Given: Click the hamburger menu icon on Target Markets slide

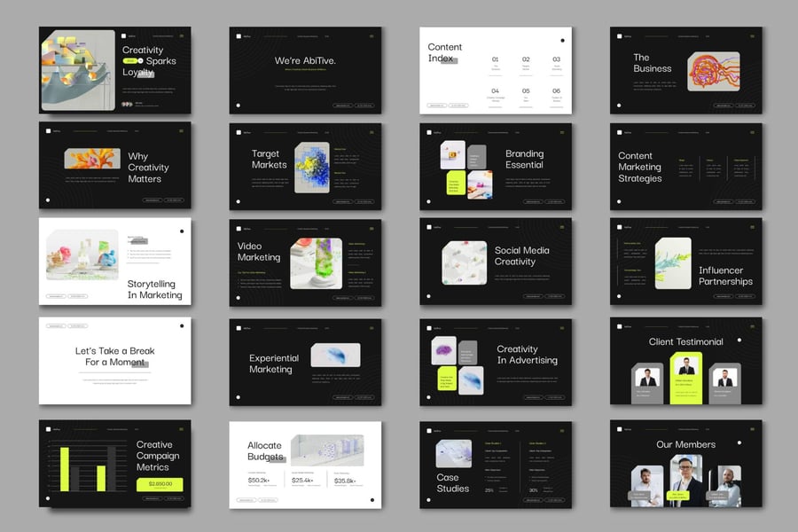Looking at the screenshot, I should click(372, 132).
